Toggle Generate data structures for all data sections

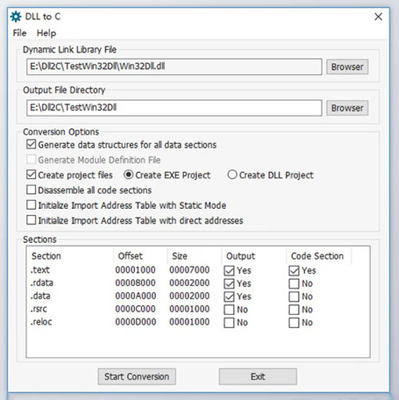[x=31, y=144]
